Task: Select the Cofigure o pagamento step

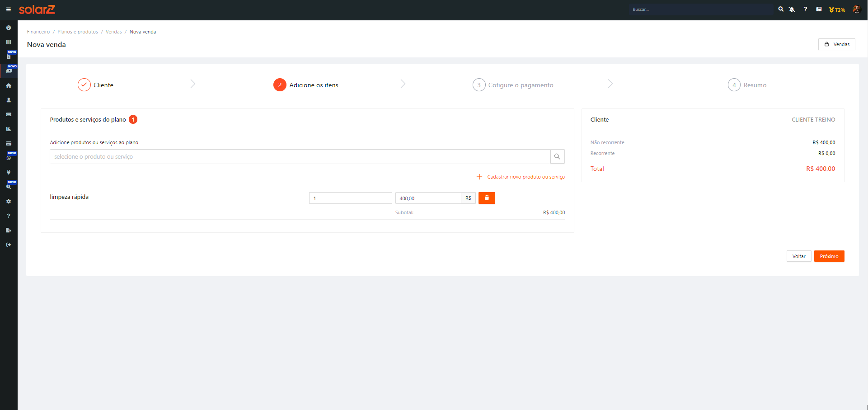Action: (x=513, y=85)
